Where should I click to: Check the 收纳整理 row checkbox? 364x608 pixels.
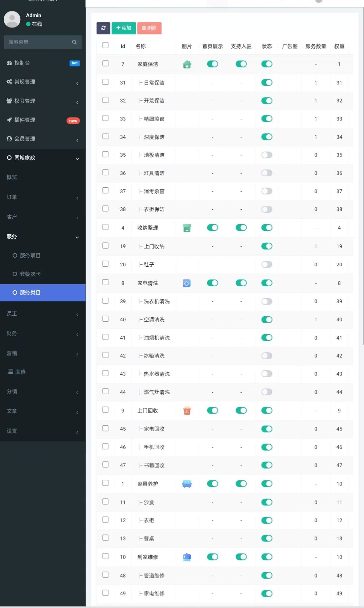pos(105,227)
